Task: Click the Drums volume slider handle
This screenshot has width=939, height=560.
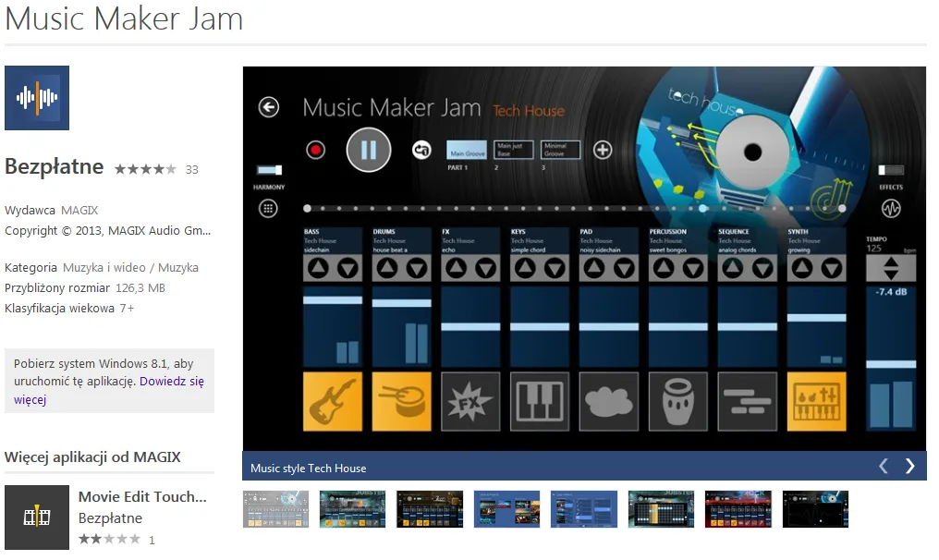Action: (401, 303)
